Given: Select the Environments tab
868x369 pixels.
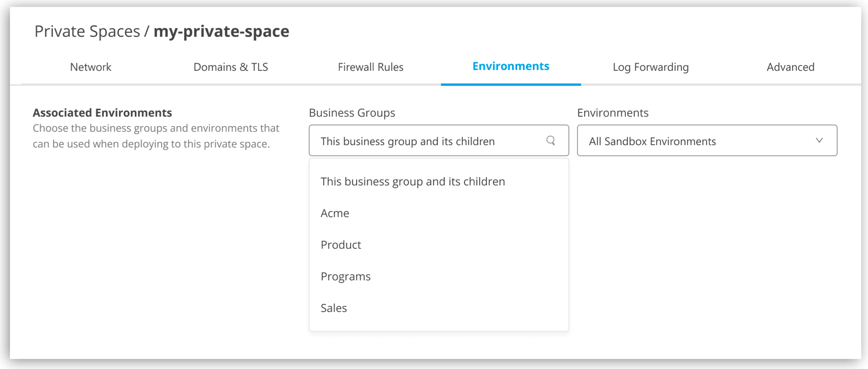Looking at the screenshot, I should coord(511,66).
